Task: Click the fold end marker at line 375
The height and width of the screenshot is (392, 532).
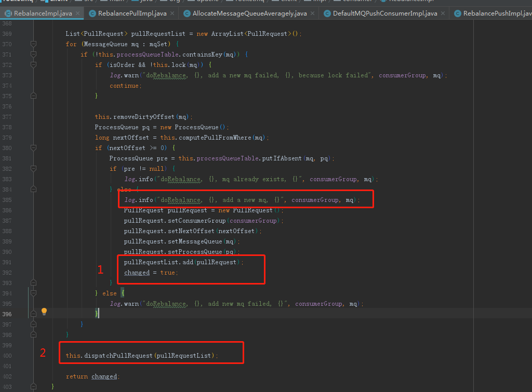Action: (33, 96)
